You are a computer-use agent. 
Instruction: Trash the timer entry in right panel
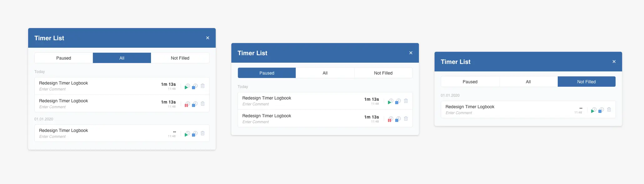[x=609, y=110]
